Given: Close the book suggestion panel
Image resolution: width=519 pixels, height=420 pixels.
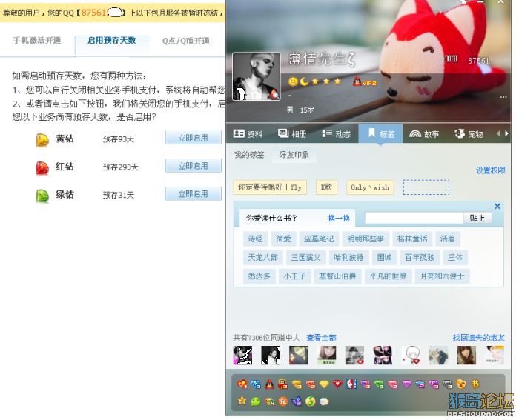Looking at the screenshot, I should click(x=497, y=207).
